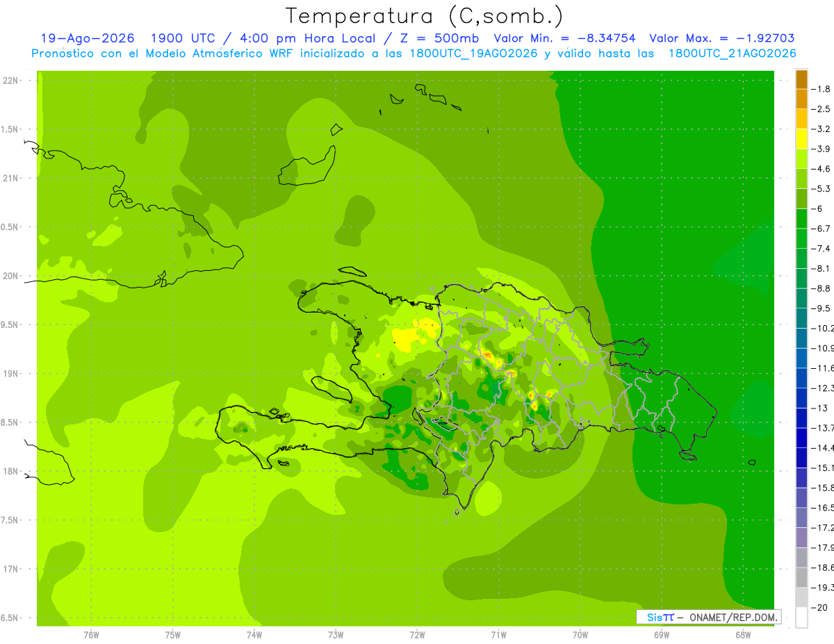Click the 'Valor Min. = -8.34754' text

point(564,38)
